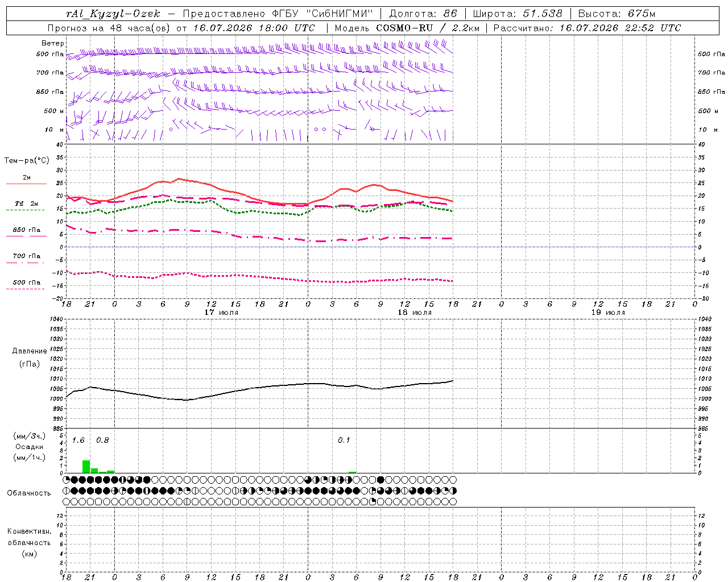Select the 18 июля date label
Image resolution: width=728 pixels, height=582 pixels.
pyautogui.click(x=415, y=313)
